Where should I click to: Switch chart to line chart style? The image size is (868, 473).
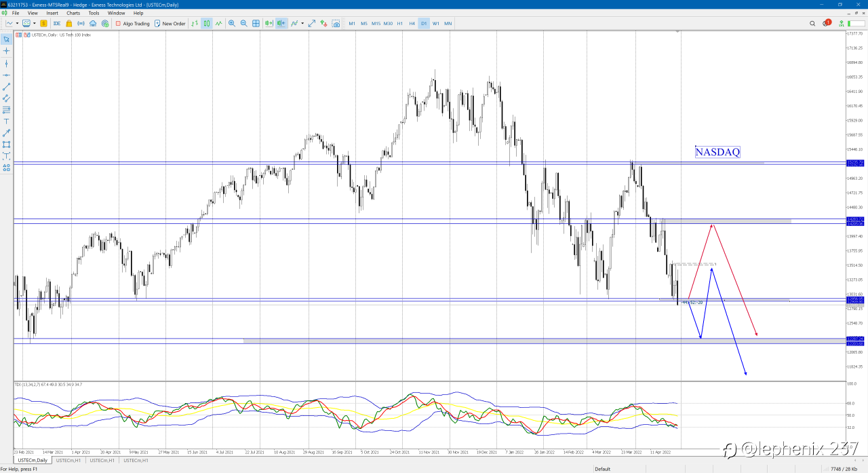point(218,23)
